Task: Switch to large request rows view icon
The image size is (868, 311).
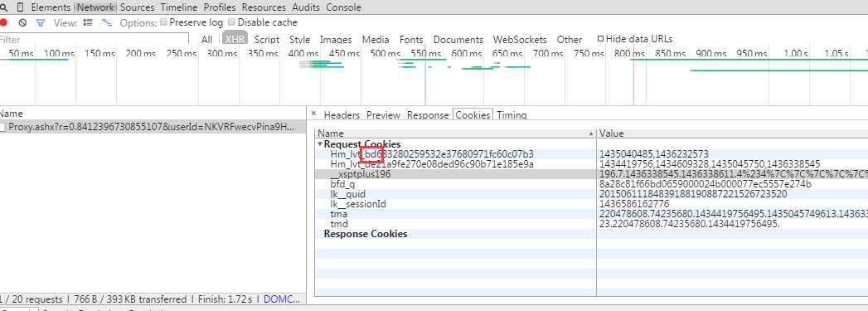Action: 88,22
